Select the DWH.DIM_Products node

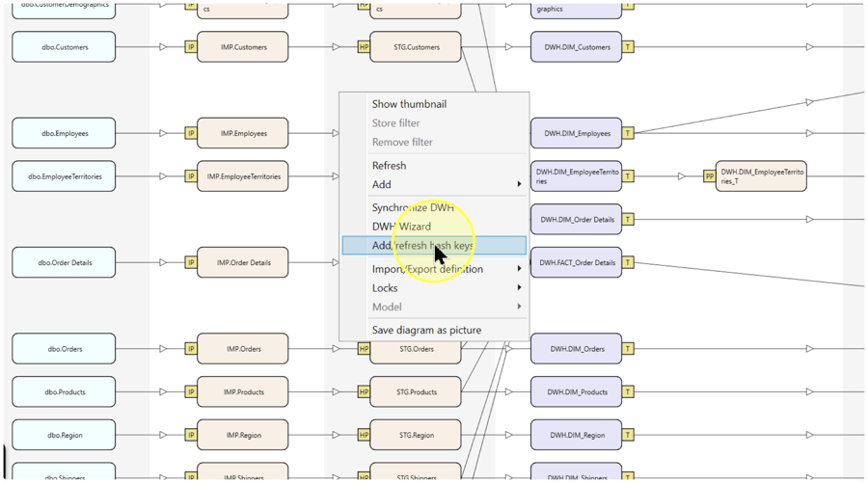click(577, 391)
